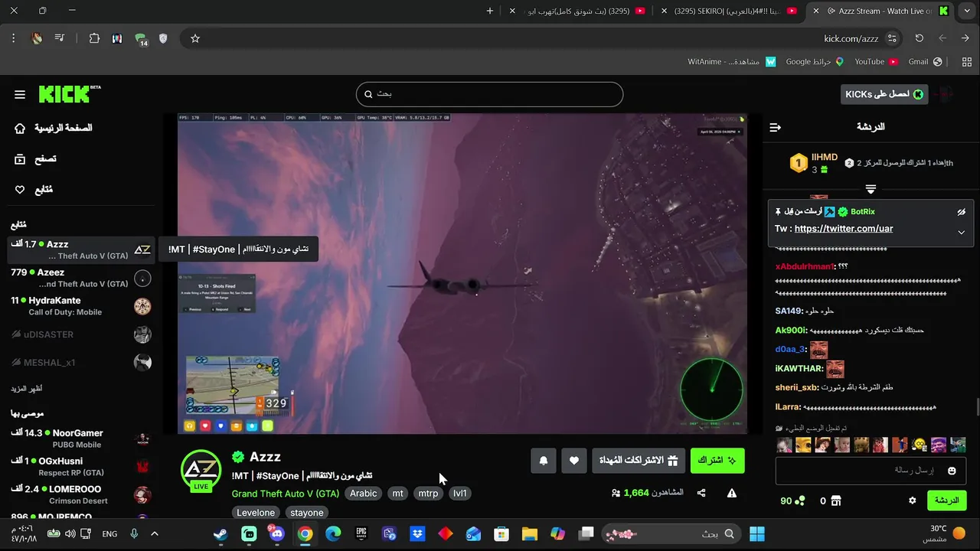Click the Levelone tag

[256, 513]
